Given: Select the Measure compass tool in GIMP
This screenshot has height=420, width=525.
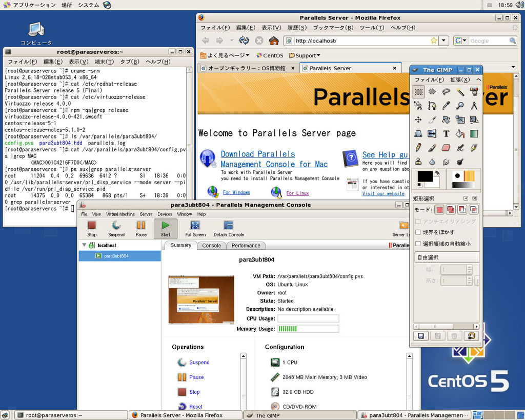Looking at the screenshot, I should coord(474,106).
